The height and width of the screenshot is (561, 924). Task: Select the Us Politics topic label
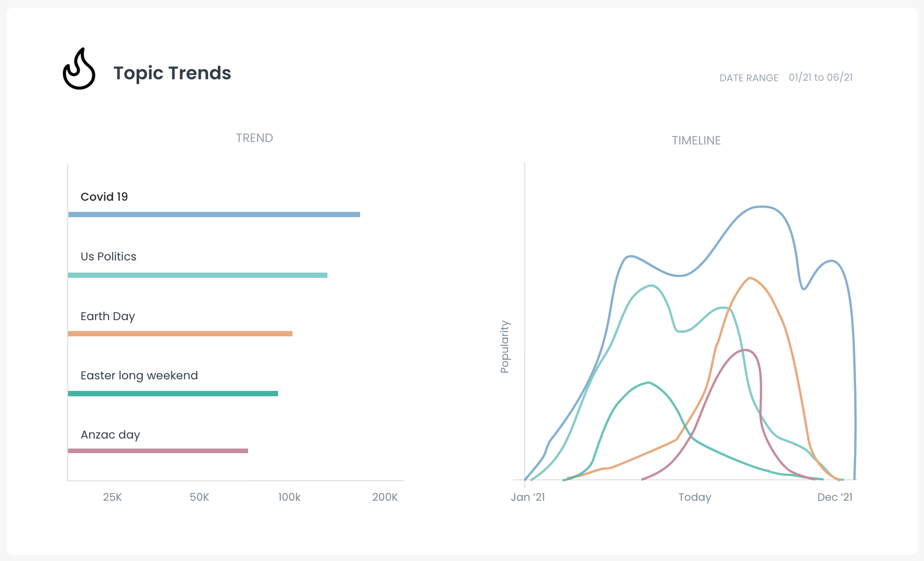pos(108,256)
